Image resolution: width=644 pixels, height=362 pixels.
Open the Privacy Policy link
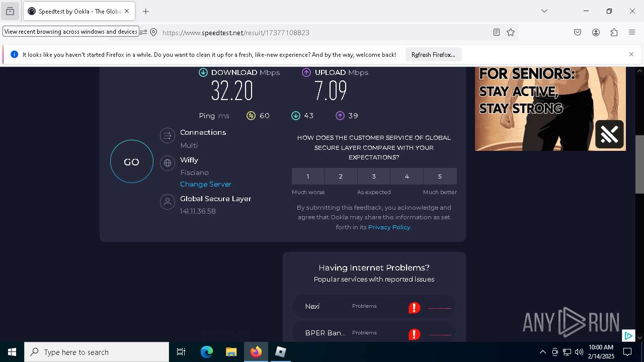(x=389, y=227)
